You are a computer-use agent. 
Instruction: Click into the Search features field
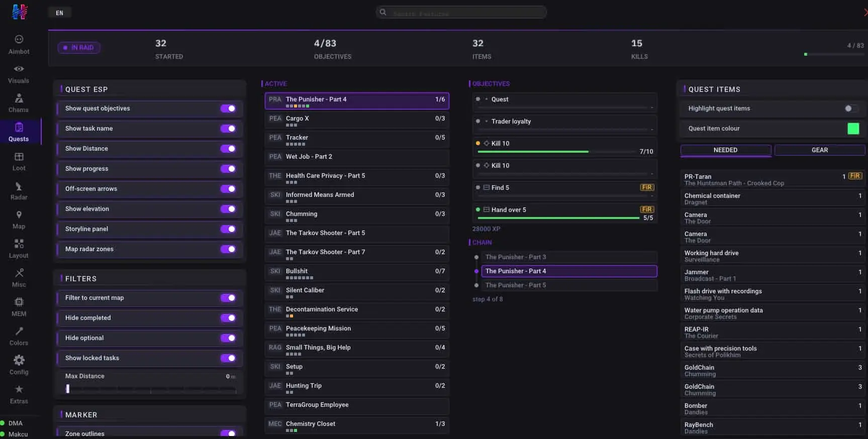tap(461, 13)
